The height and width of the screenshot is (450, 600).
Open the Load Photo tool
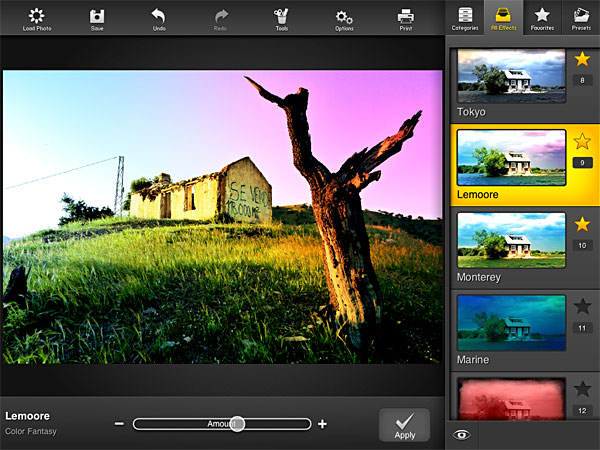tap(37, 19)
